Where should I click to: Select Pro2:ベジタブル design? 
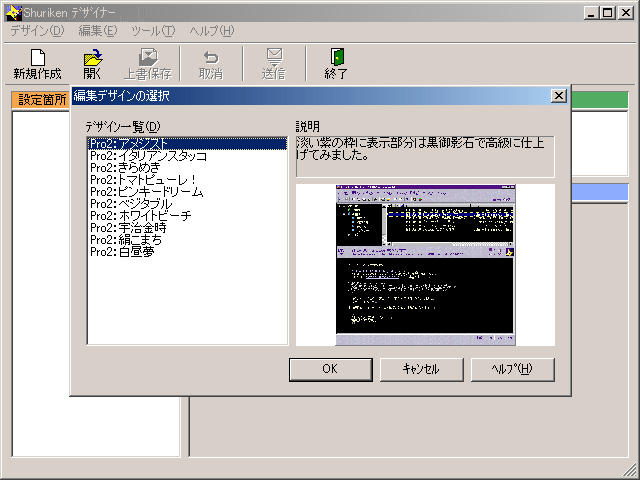tap(187, 204)
